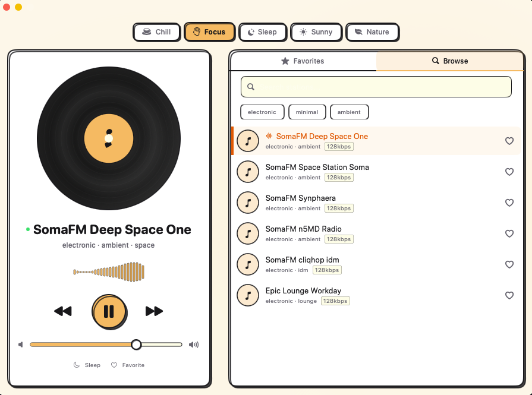
Task: Filter by the ambient tag
Action: (349, 112)
